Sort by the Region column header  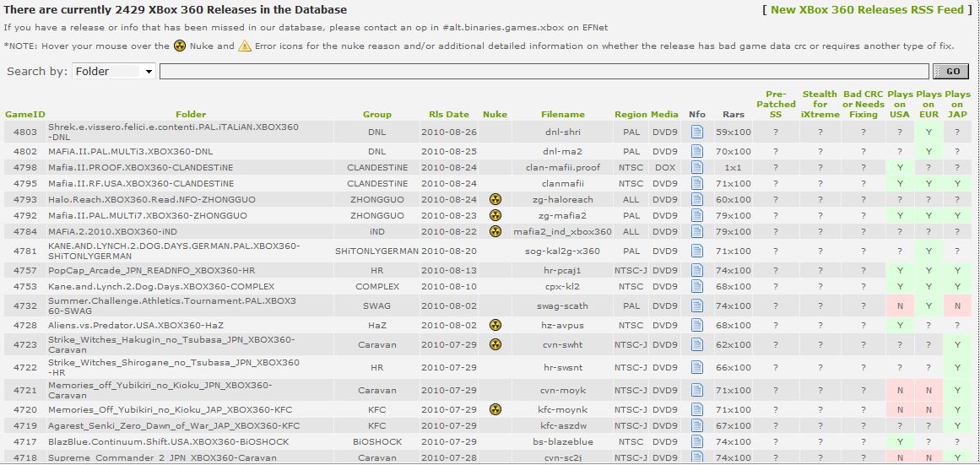[x=631, y=115]
